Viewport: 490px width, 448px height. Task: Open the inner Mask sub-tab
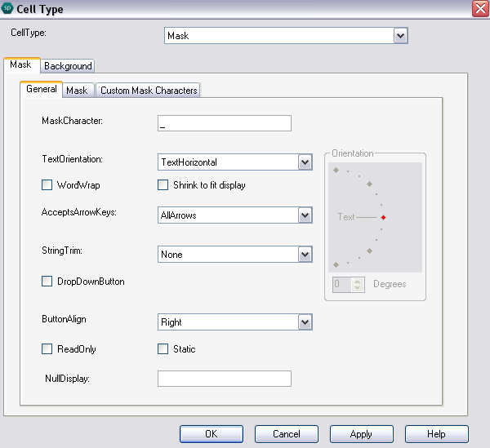click(77, 91)
